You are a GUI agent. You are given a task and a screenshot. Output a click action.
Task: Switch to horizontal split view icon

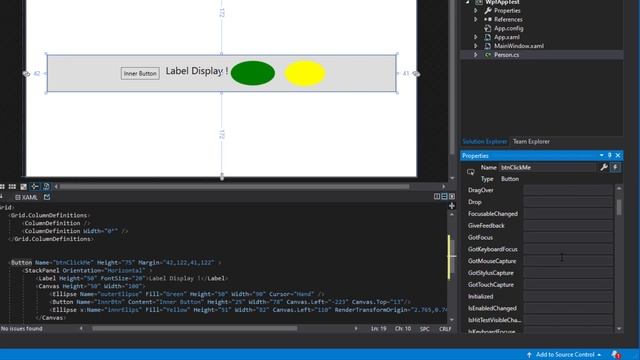point(444,196)
